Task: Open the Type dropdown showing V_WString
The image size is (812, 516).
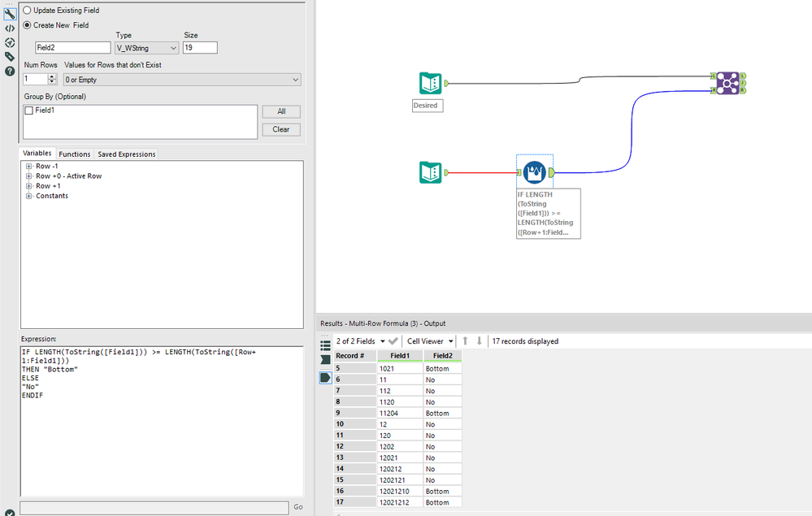Action: point(147,48)
